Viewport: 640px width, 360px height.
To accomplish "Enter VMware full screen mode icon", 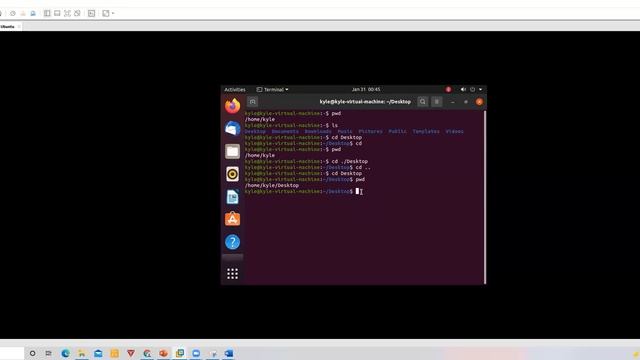I will (x=67, y=13).
